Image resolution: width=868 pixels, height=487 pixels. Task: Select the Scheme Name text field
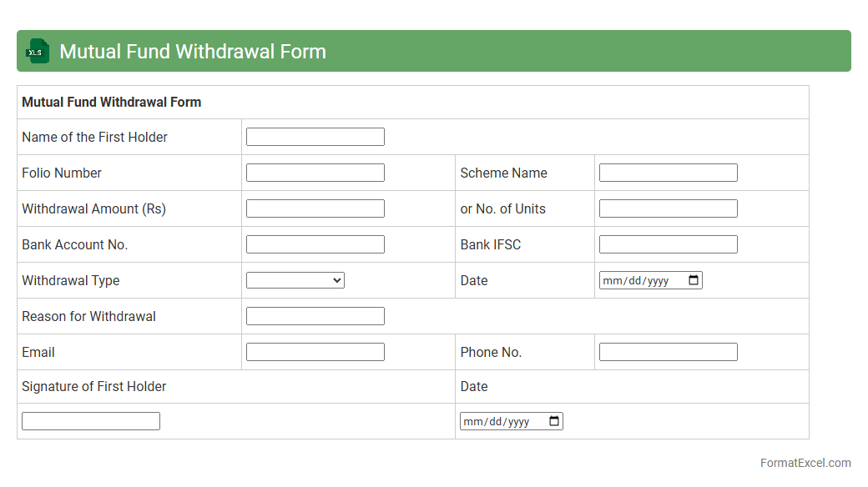click(668, 173)
